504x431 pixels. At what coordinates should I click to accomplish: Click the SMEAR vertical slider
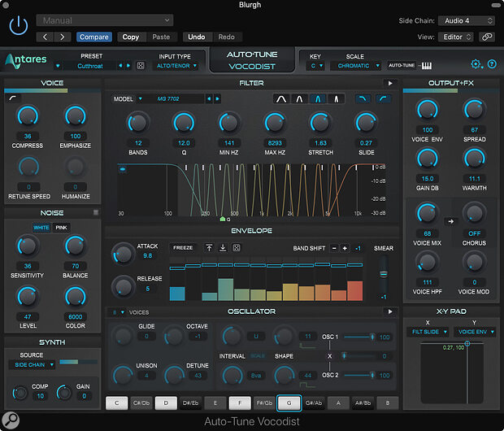[x=383, y=274]
